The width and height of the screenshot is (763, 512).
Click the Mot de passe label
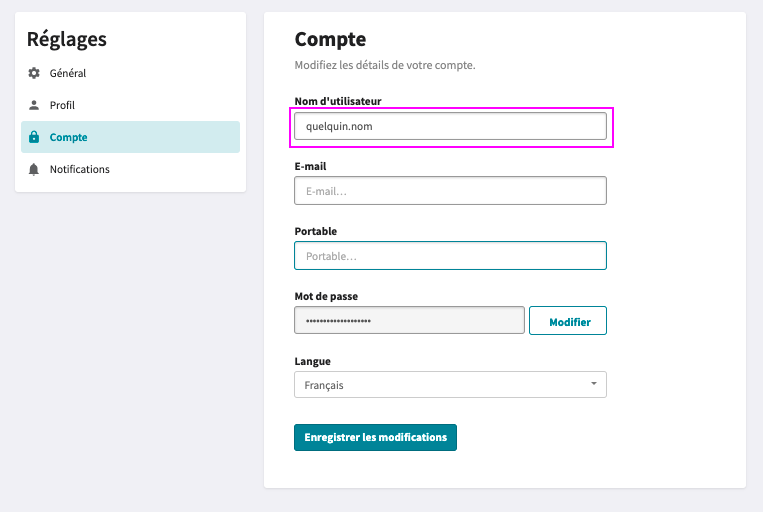pos(326,296)
